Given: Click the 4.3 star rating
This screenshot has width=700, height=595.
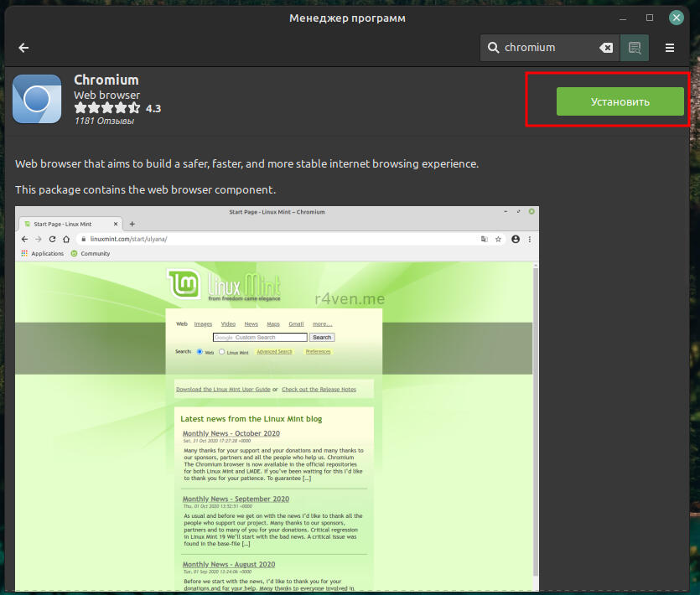Looking at the screenshot, I should point(117,108).
